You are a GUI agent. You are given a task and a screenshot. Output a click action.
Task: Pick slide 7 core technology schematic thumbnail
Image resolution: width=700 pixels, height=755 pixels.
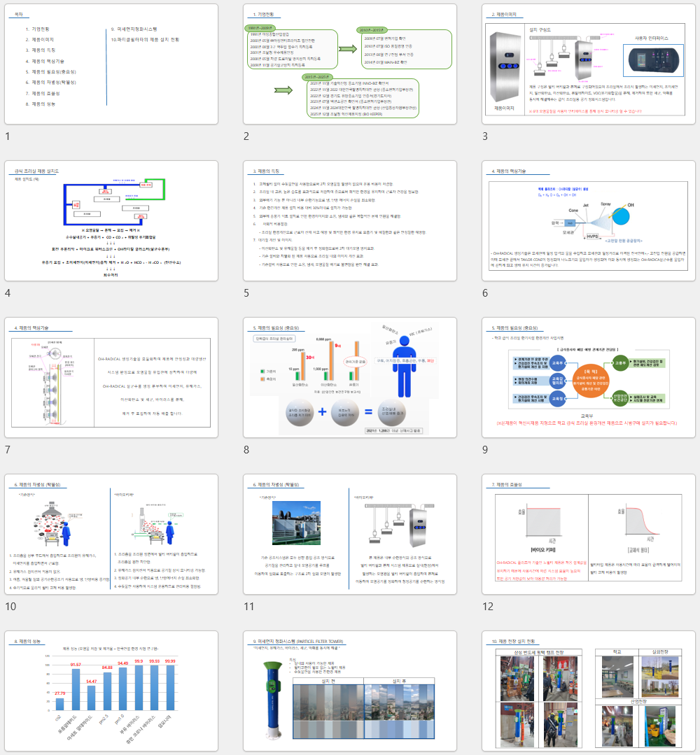coord(111,377)
